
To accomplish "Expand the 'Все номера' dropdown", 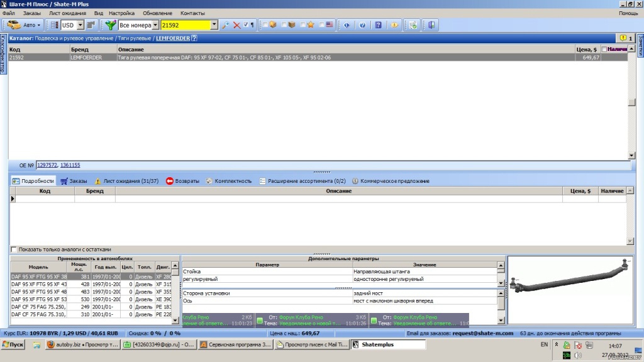I will point(155,25).
